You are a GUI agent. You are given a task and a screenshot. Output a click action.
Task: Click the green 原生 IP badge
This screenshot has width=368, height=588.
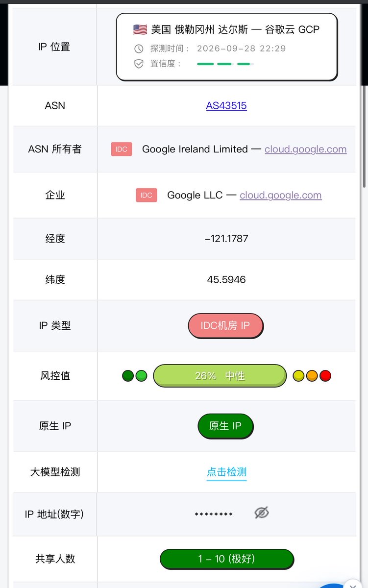click(225, 426)
